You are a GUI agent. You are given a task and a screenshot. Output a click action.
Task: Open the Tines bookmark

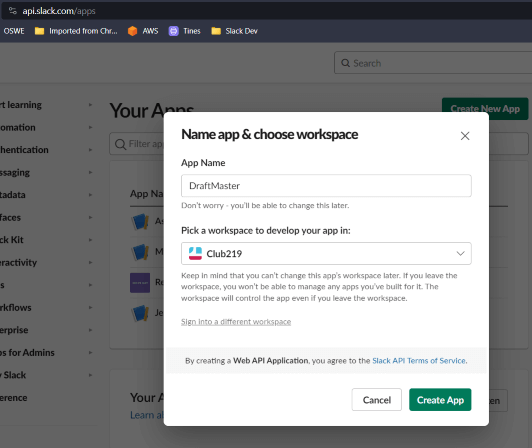click(x=185, y=31)
